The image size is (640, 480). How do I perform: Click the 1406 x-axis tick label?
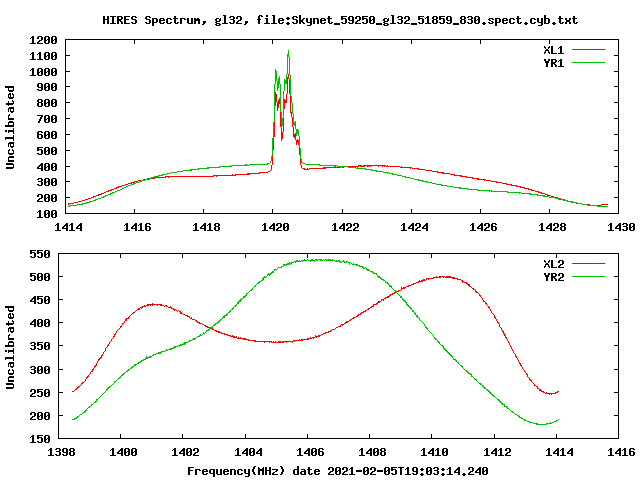(x=310, y=452)
